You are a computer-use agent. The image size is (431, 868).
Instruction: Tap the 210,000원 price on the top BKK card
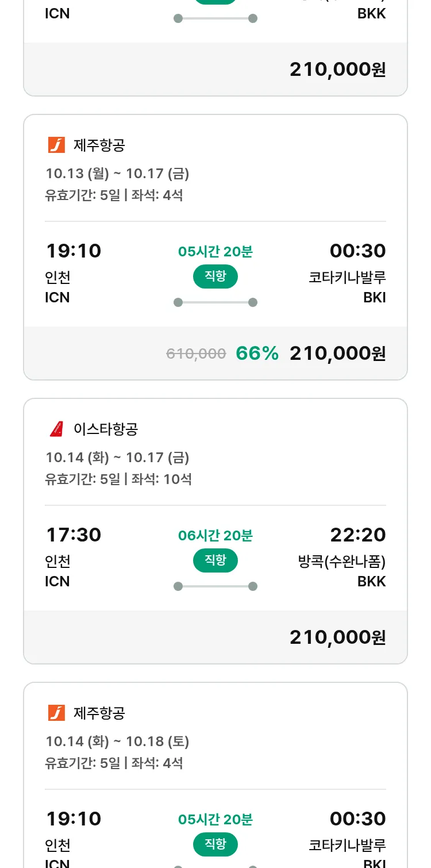(337, 70)
